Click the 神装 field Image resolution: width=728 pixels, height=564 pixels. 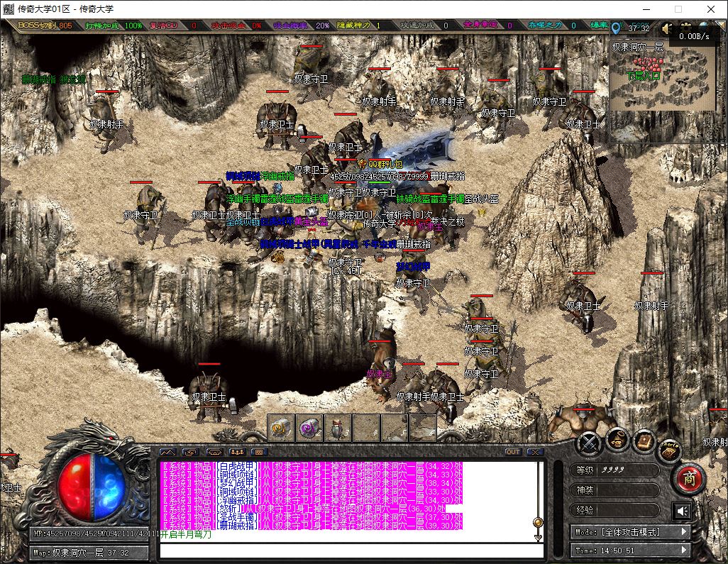[x=614, y=490]
